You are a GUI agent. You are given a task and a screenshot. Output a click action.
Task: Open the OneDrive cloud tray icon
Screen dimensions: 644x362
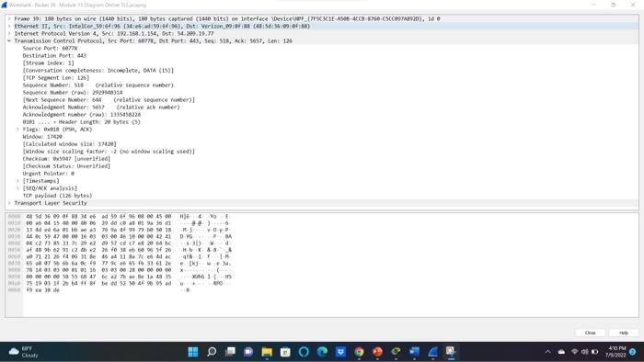point(561,352)
